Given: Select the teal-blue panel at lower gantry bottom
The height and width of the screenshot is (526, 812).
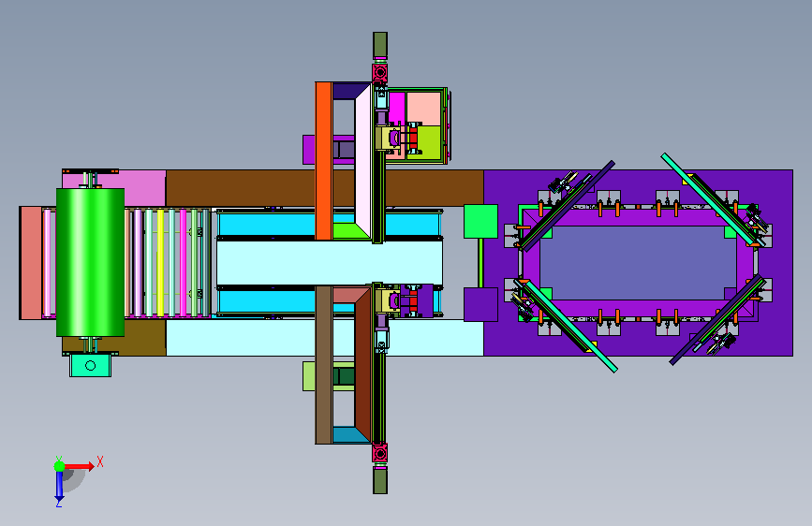Looking at the screenshot, I should pos(350,435).
